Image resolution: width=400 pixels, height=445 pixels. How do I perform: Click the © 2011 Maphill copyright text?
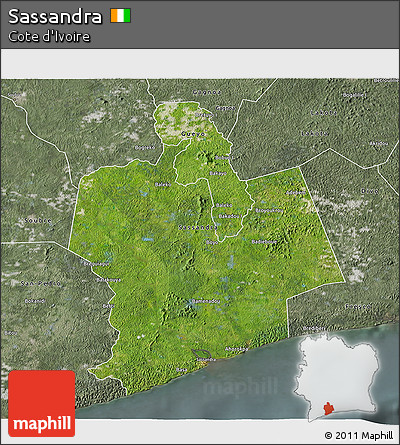pyautogui.click(x=359, y=435)
